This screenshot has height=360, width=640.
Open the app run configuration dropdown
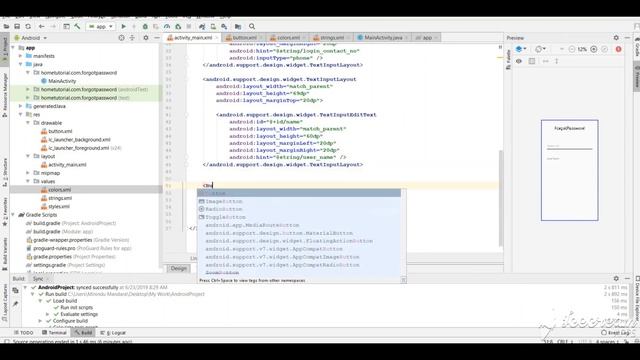coord(101,27)
